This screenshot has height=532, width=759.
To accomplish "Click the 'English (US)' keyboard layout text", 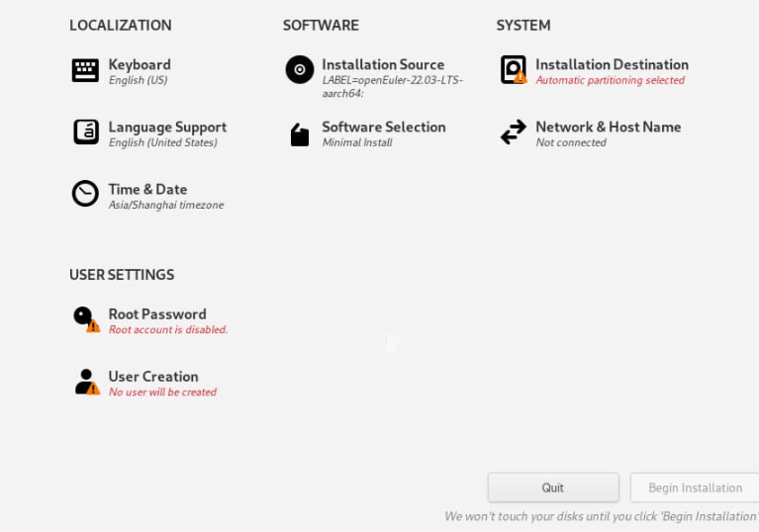I will [138, 80].
